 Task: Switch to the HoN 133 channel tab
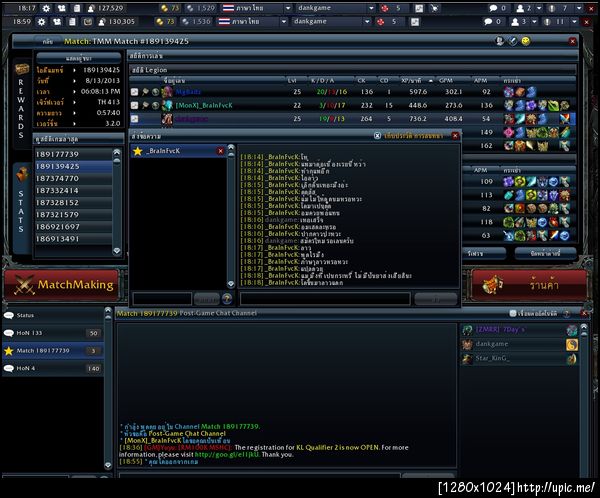coord(53,333)
